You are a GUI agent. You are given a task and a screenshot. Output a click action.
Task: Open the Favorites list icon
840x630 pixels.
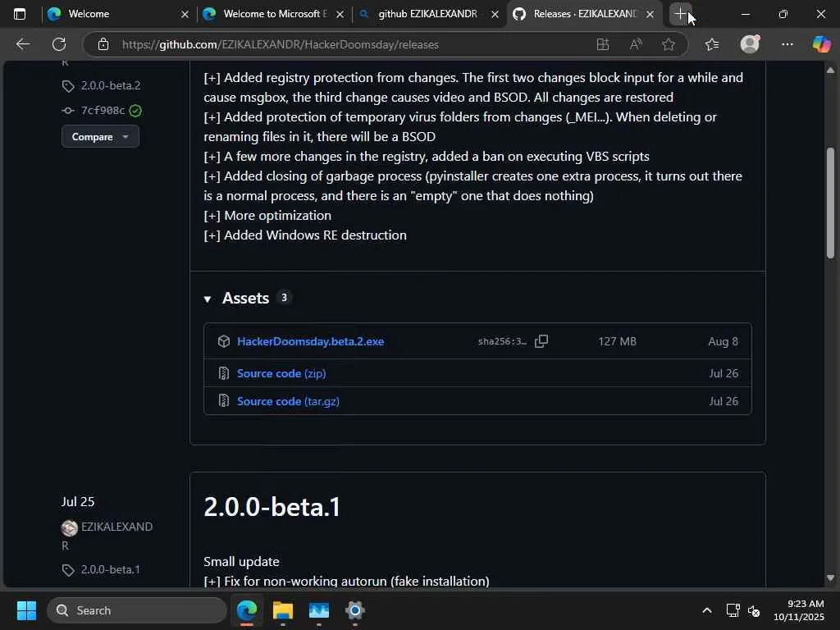point(712,44)
